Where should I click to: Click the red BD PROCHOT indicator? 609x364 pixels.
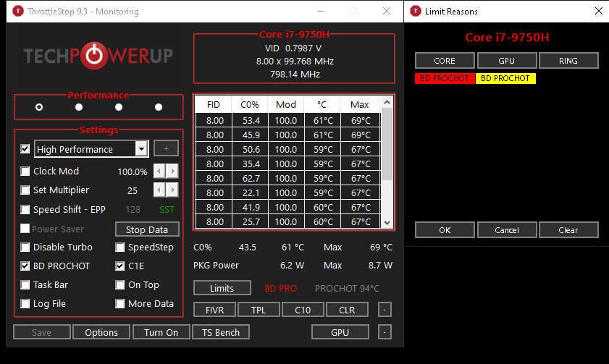(x=445, y=78)
